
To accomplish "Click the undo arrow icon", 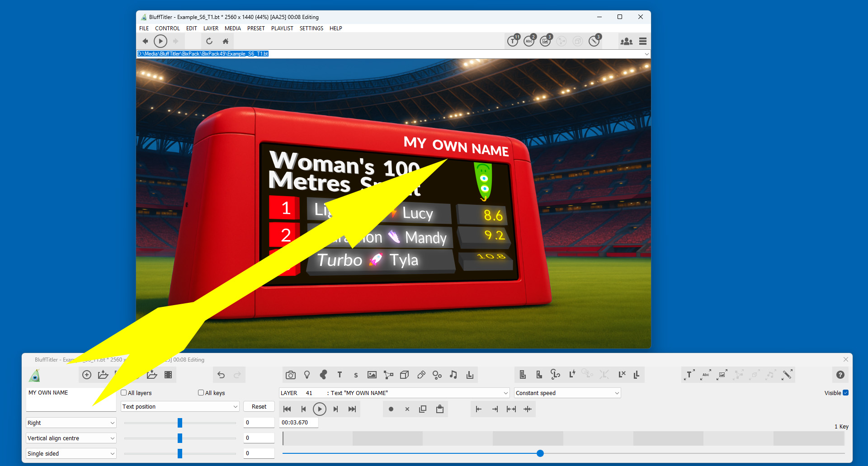I will coord(221,375).
